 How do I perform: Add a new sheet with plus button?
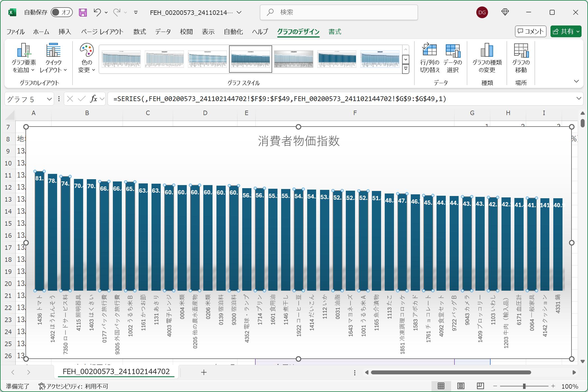point(204,372)
